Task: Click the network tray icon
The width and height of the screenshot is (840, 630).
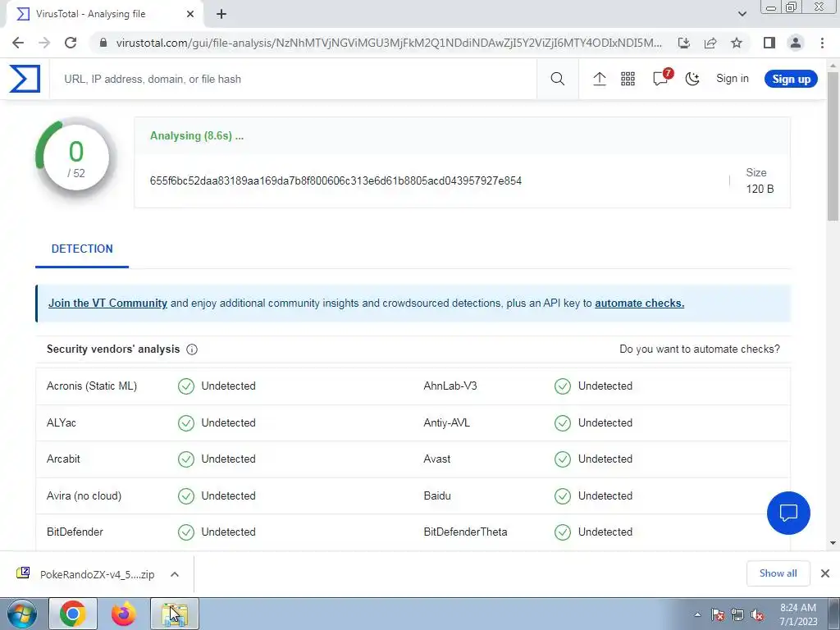Action: 737,614
